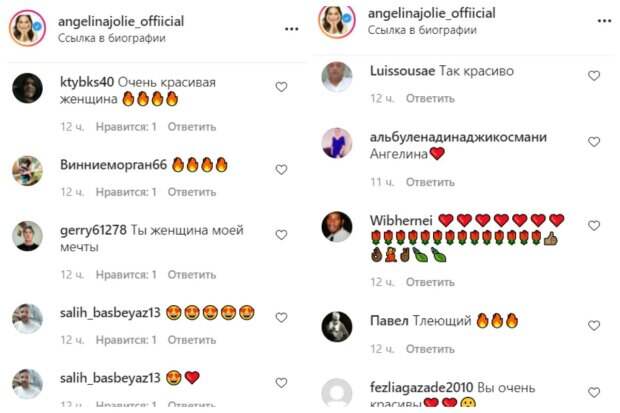The image size is (620, 413).
Task: Like Wibhernei's hearts and roses comment
Action: coord(594,225)
